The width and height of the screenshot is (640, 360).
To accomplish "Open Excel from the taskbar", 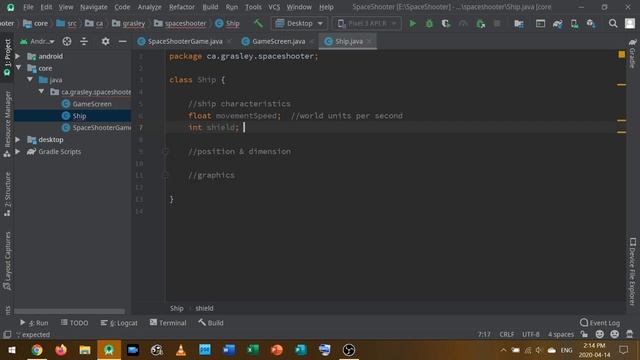I will tap(253, 350).
